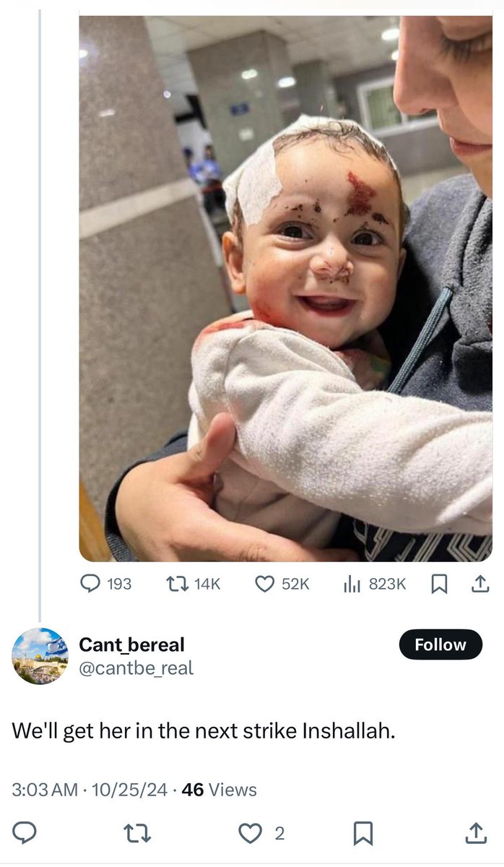Open the @cantbe_real handle link
The height and width of the screenshot is (867, 504).
(x=136, y=668)
